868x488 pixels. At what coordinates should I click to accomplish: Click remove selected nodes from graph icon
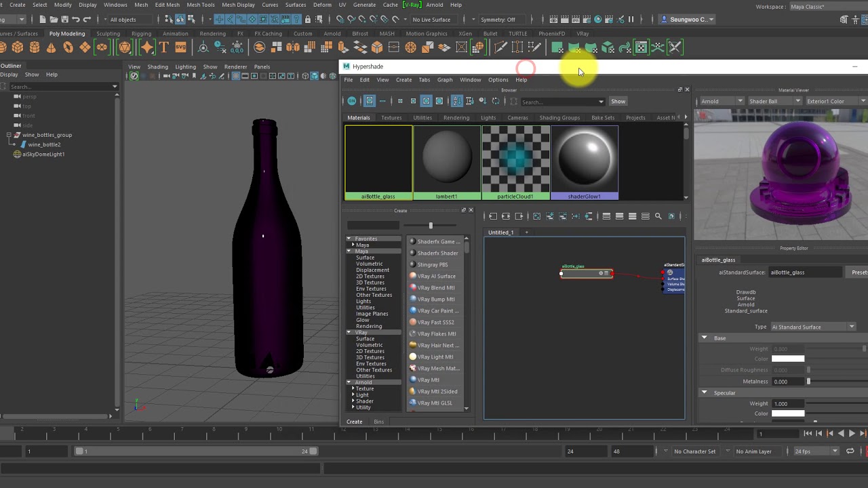(563, 216)
